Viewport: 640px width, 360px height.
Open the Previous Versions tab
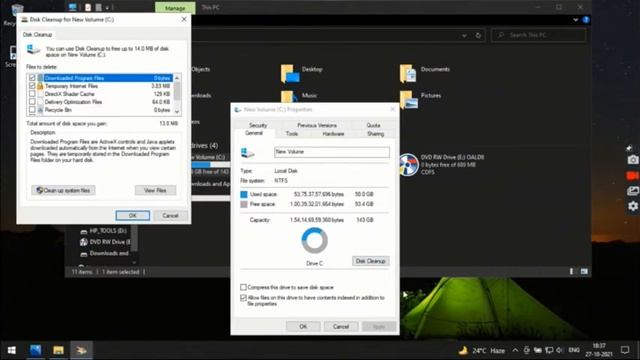tap(317, 125)
